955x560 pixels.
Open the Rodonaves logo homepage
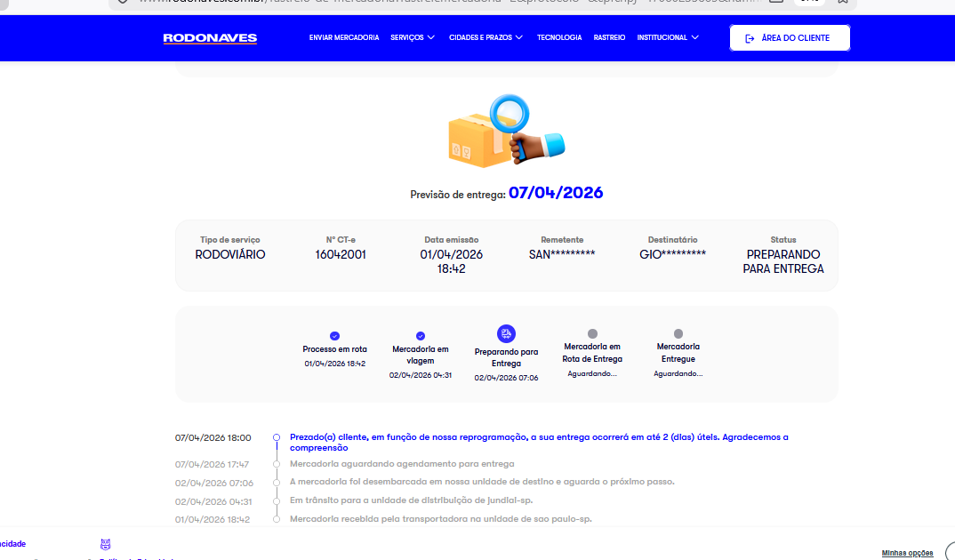pyautogui.click(x=210, y=37)
